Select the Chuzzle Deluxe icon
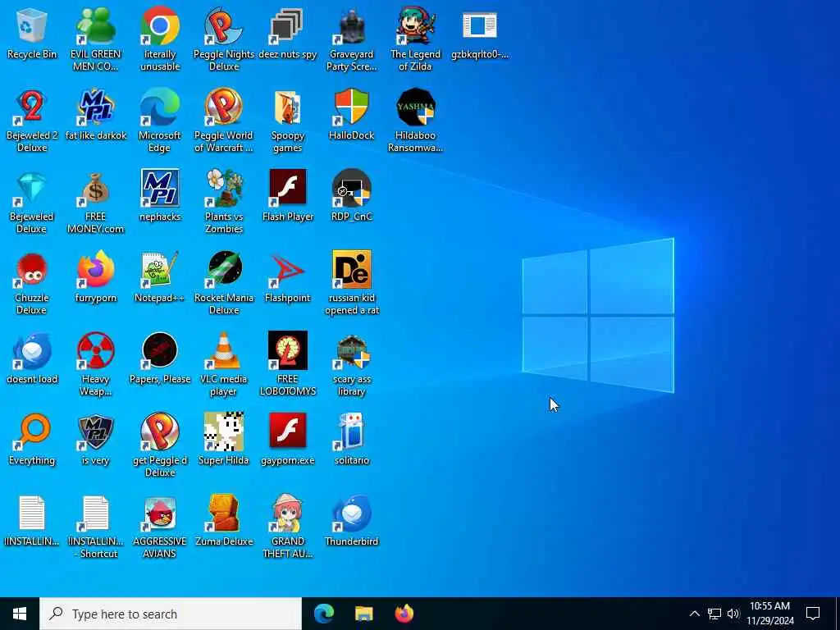The image size is (840, 630). coord(32,269)
